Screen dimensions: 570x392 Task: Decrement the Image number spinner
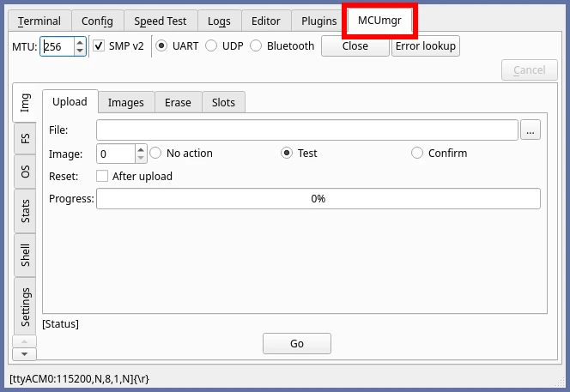[x=141, y=159]
